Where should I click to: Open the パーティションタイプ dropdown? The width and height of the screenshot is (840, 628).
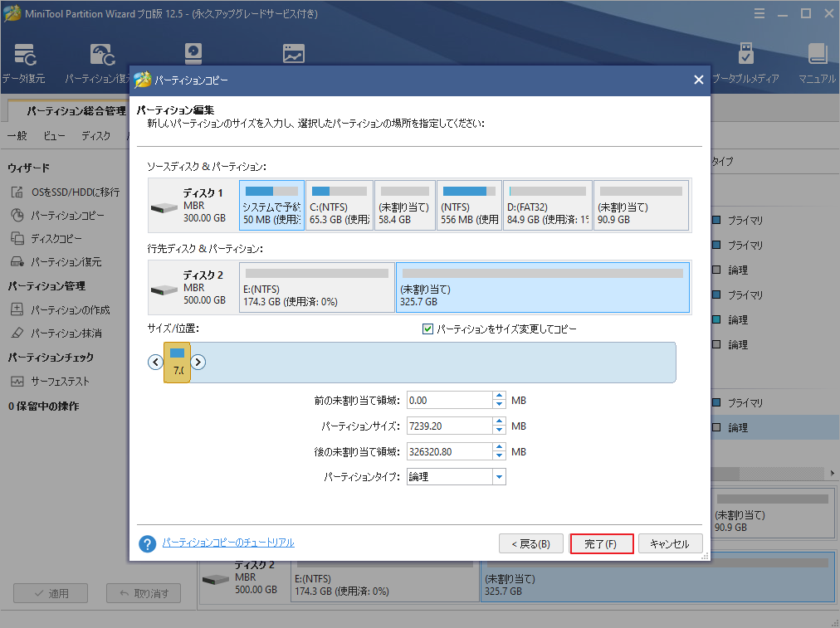pos(501,476)
